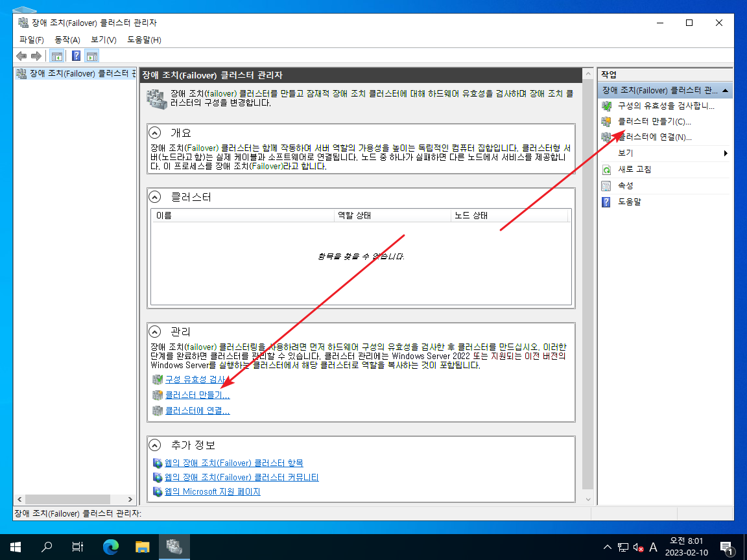
Task: Open 웹의 장애 조치(Failover) 클러스터 커뮤니티 link
Action: [x=241, y=477]
